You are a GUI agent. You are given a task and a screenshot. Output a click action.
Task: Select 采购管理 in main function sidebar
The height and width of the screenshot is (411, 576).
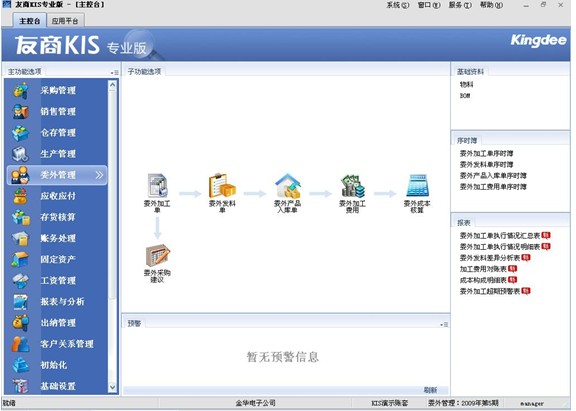57,90
